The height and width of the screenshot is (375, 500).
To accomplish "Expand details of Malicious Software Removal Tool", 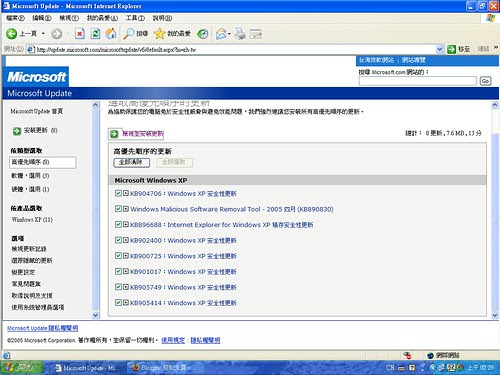I will pos(126,209).
